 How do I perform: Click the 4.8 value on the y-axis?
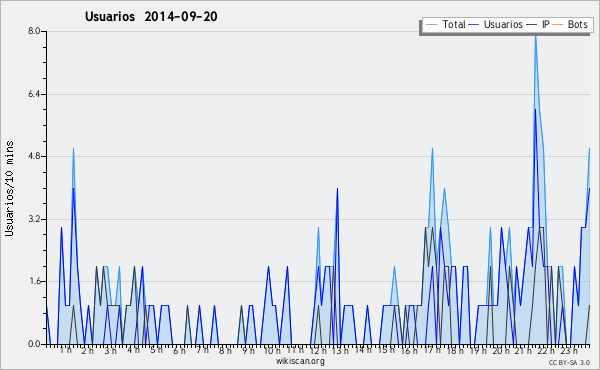[x=34, y=156]
